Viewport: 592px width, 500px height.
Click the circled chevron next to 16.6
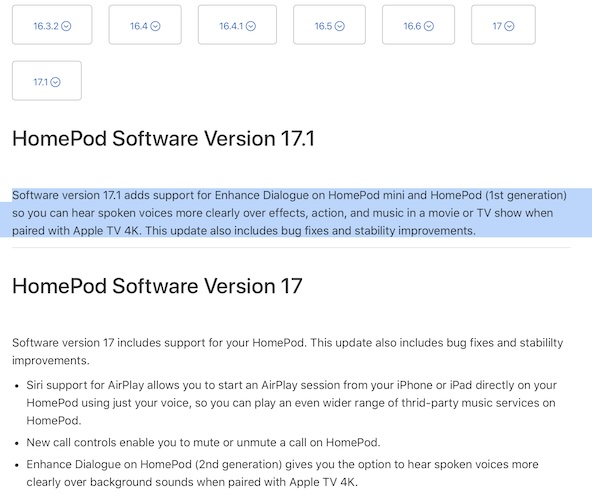[x=429, y=26]
